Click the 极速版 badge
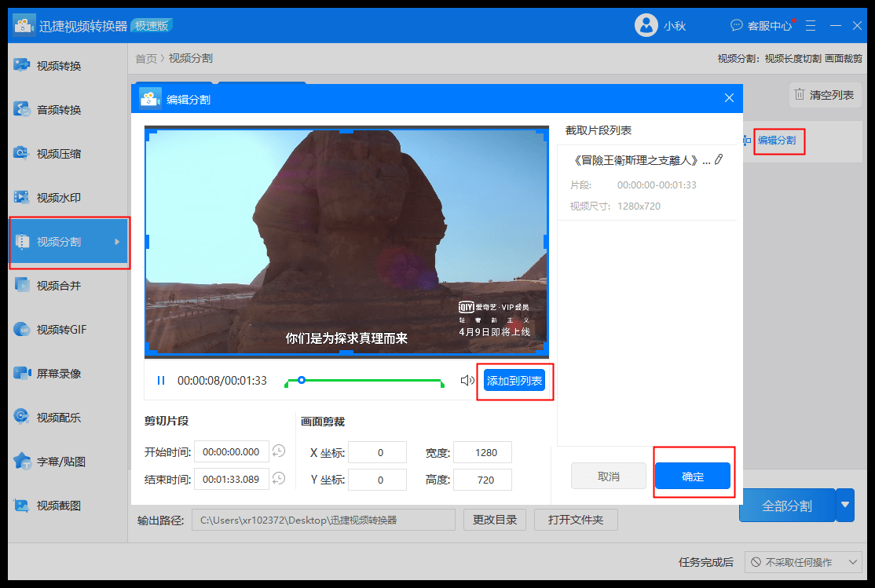 click(152, 26)
